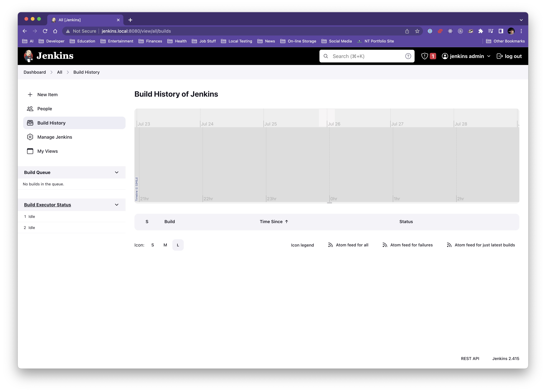Open the REST API link
Viewport: 546px width, 392px height.
(x=470, y=359)
